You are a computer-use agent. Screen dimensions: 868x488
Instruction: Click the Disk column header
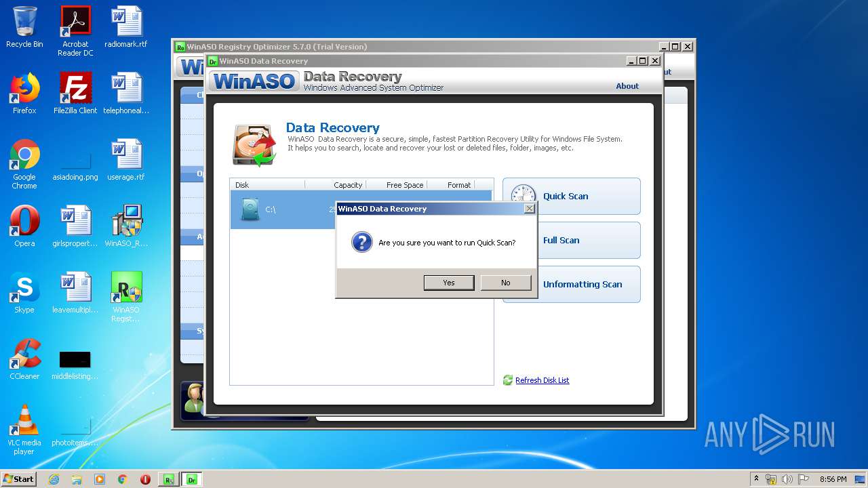coord(267,185)
